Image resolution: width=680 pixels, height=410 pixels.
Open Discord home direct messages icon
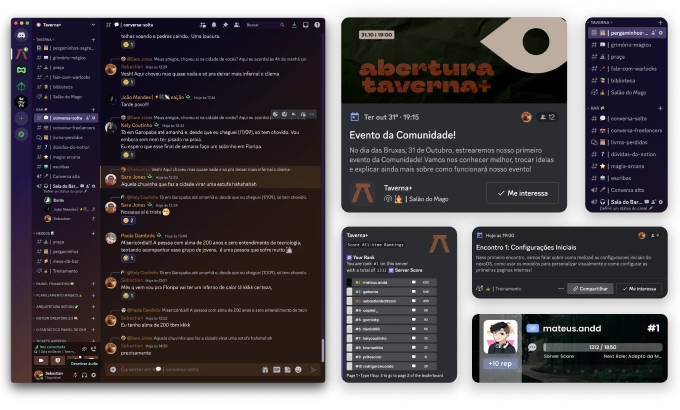21,35
